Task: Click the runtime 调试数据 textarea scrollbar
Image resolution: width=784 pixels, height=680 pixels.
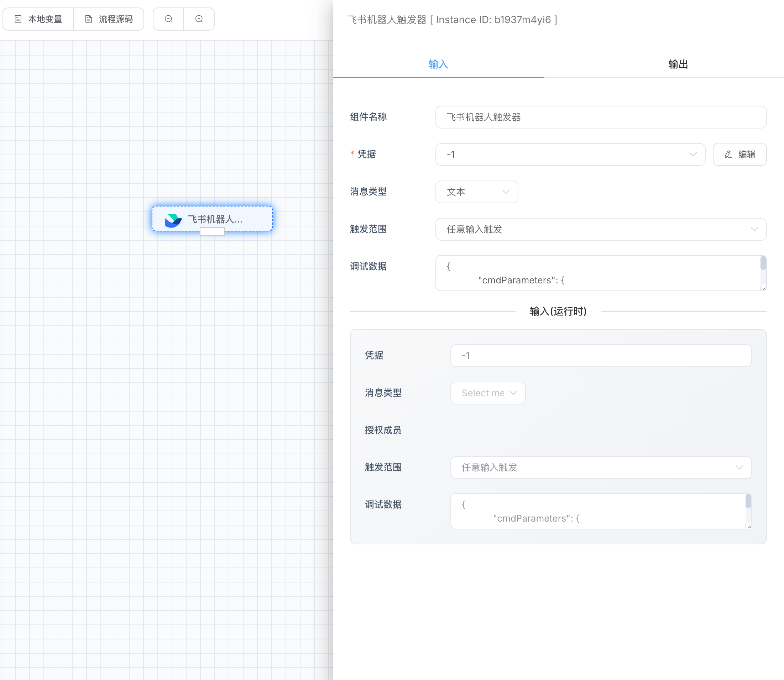Action: (748, 501)
